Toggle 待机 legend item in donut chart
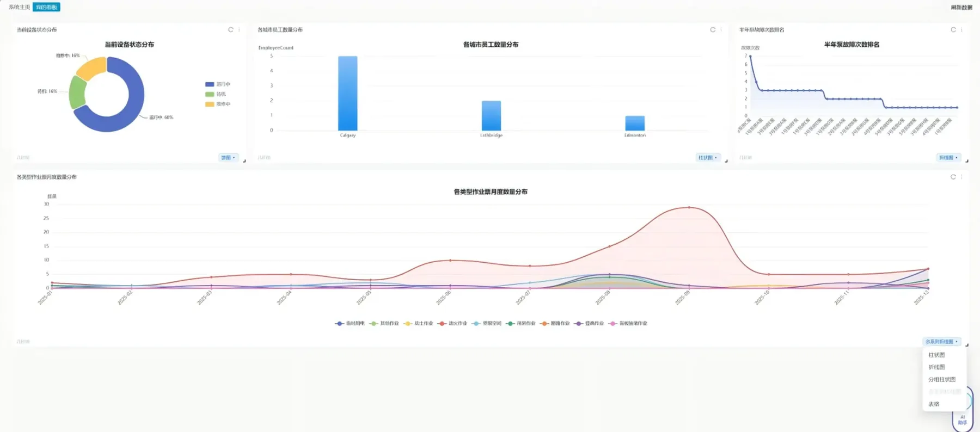The image size is (980, 432). [216, 94]
